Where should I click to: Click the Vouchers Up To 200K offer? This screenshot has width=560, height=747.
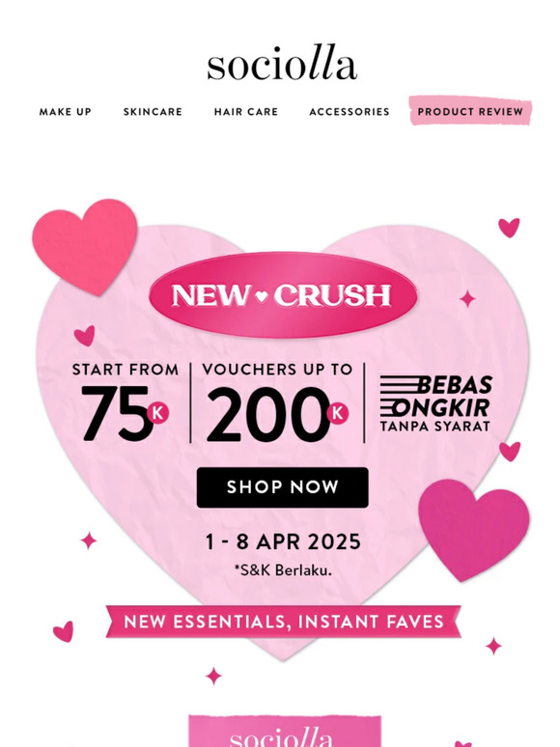277,402
